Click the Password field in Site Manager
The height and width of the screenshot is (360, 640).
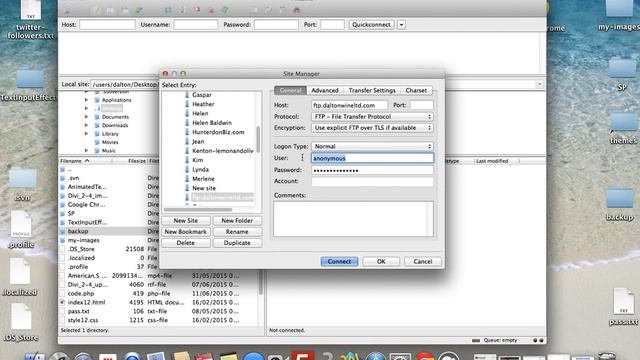tap(372, 170)
